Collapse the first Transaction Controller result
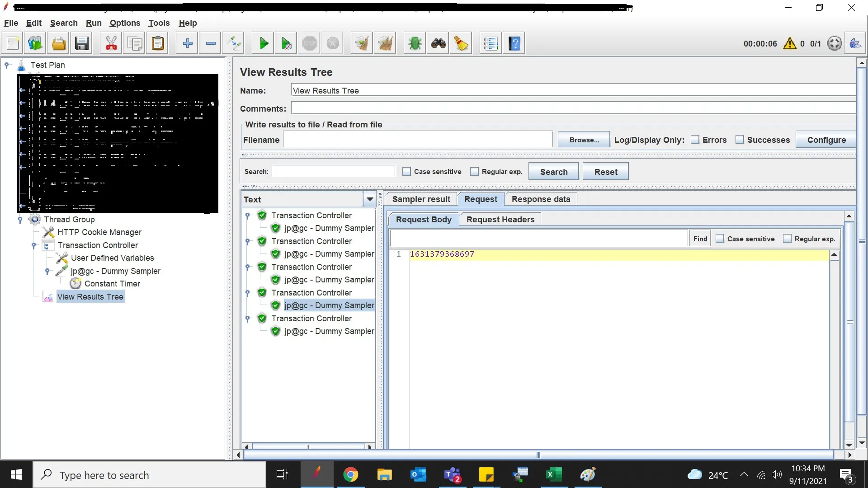This screenshot has height=488, width=868. tap(248, 216)
